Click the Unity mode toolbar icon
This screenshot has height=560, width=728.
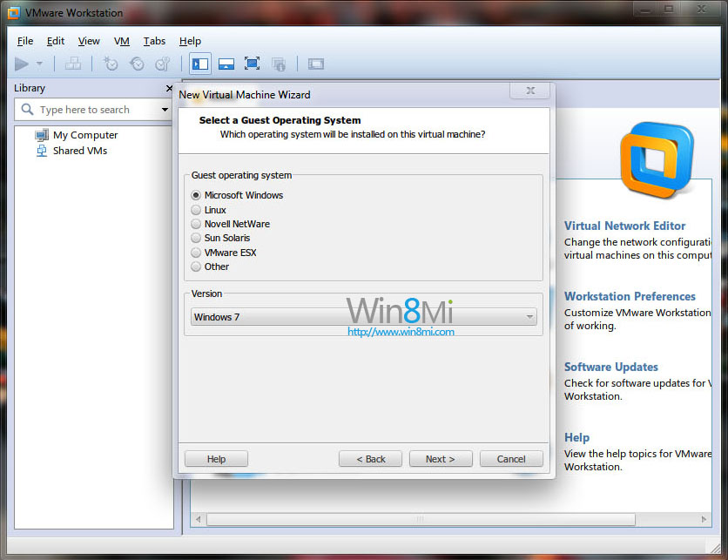[279, 64]
